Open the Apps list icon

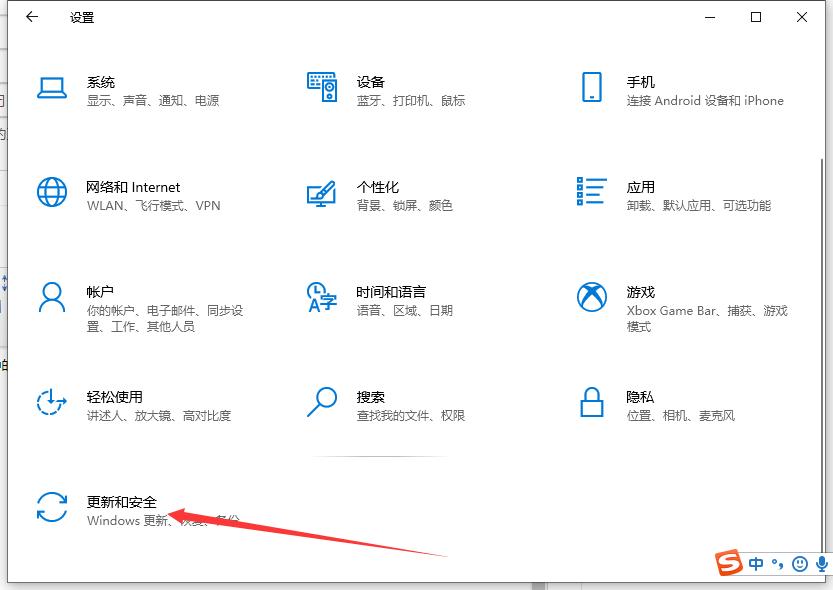[x=592, y=191]
